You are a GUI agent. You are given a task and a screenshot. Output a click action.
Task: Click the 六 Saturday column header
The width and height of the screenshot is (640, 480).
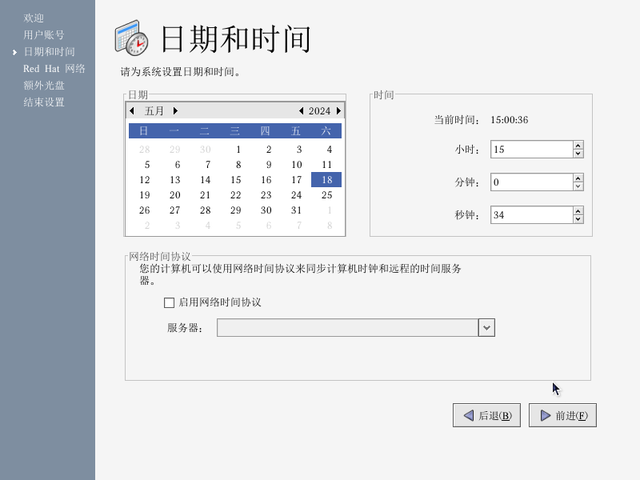326,131
